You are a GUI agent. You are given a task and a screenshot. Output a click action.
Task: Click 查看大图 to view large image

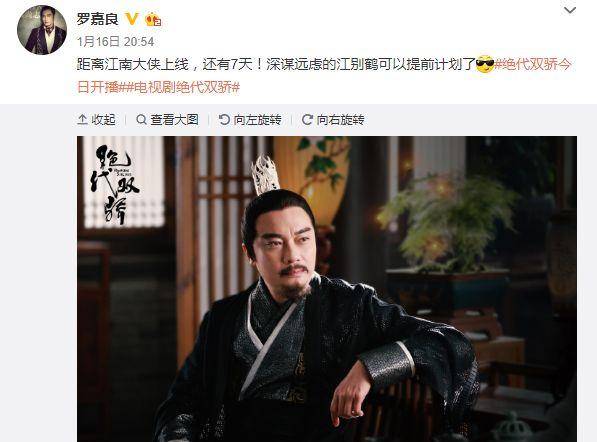point(168,120)
